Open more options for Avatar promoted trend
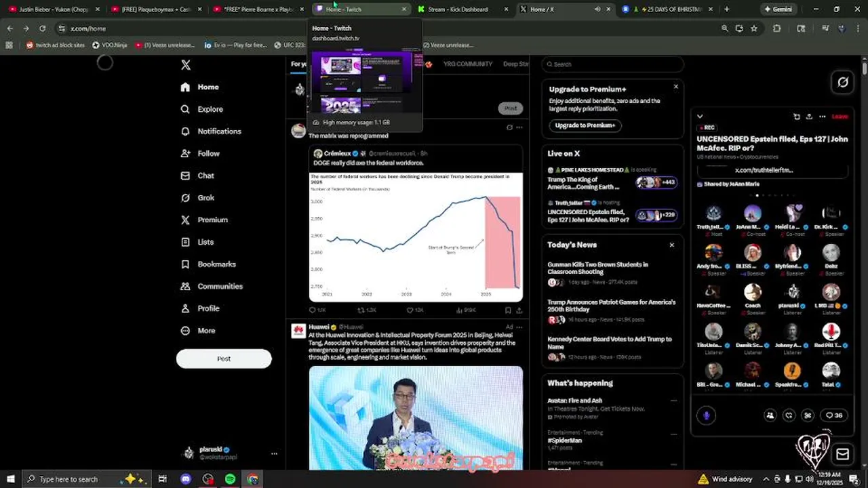 673,401
